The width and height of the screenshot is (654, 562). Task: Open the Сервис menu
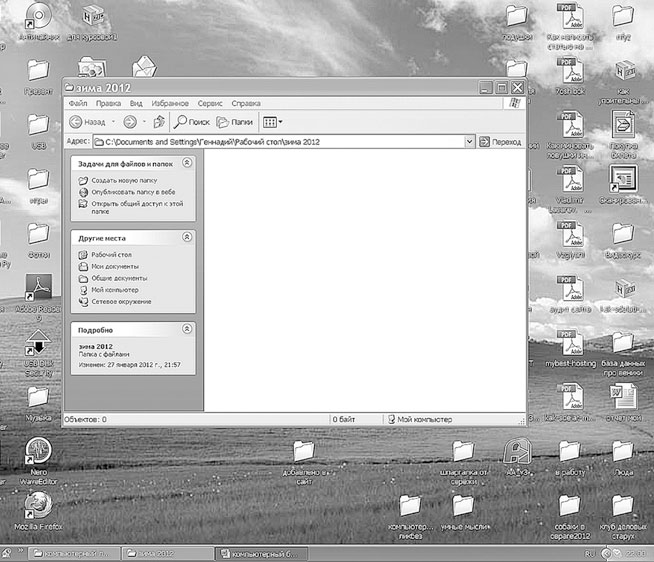point(210,103)
